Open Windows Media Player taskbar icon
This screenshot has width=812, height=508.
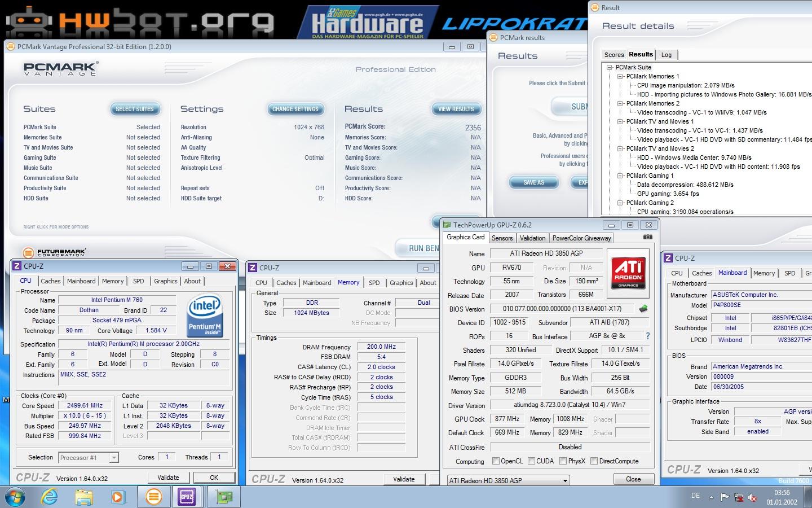pyautogui.click(x=118, y=497)
